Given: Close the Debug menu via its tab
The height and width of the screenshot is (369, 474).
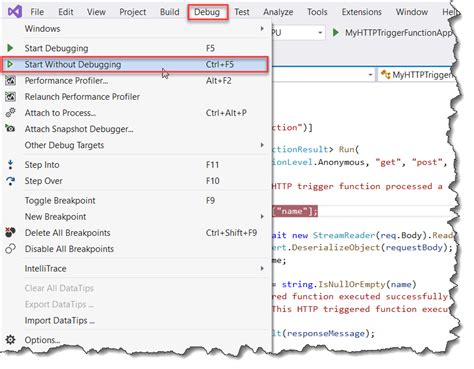Looking at the screenshot, I should [x=207, y=12].
